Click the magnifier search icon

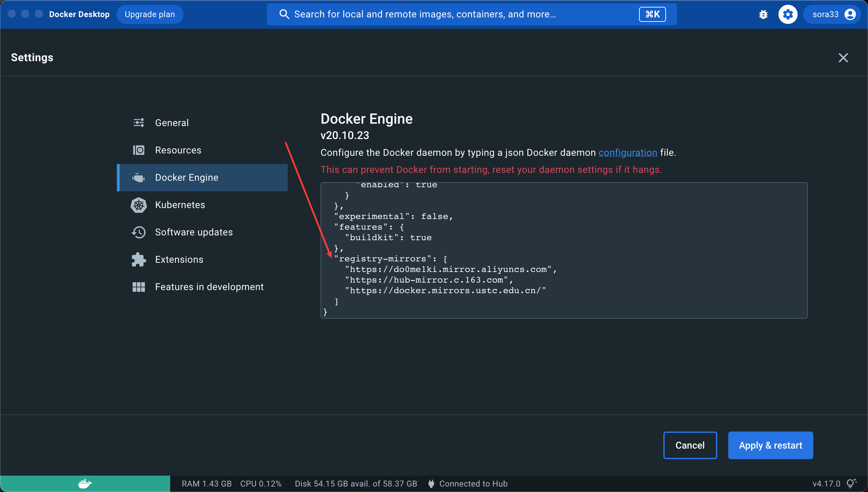pyautogui.click(x=284, y=14)
